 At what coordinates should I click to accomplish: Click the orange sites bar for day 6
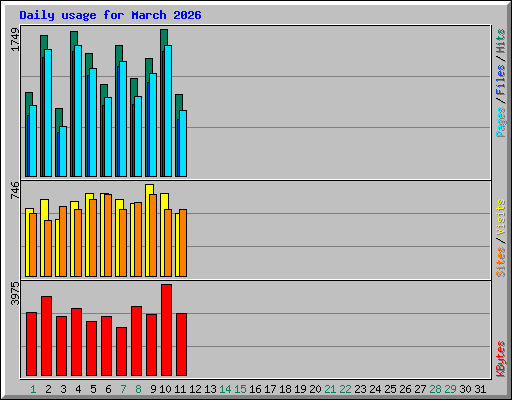108,236
